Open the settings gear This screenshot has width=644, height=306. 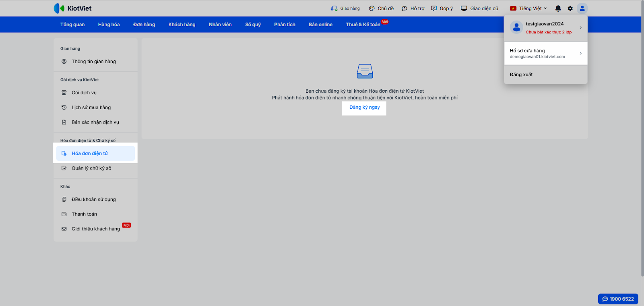[570, 8]
